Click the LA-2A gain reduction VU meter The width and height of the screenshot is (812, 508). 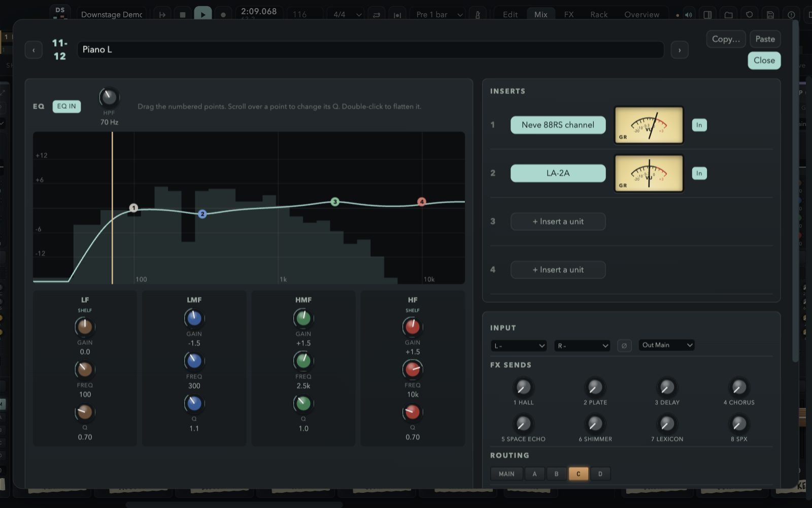point(649,173)
